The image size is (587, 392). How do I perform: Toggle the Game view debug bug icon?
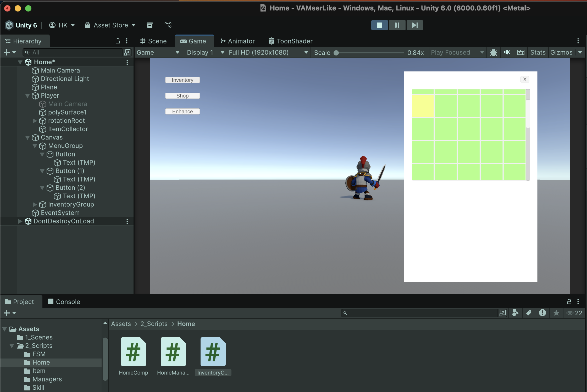493,52
